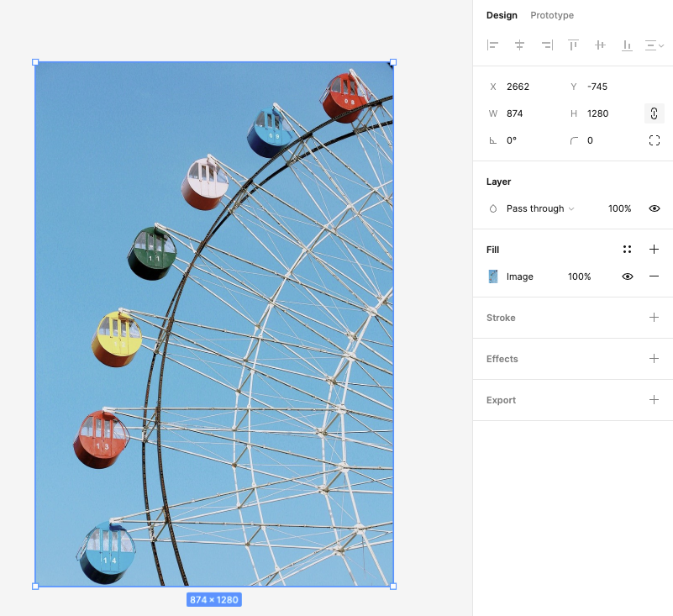Open the fill styles library icon
This screenshot has width=673, height=616.
pos(627,250)
